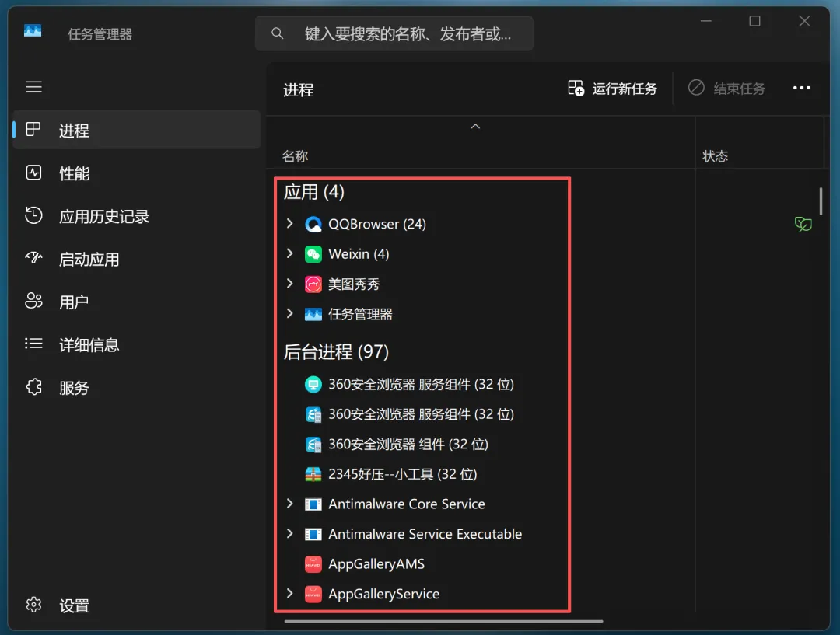Select the AppGalleryAMS process name
The height and width of the screenshot is (635, 840).
[x=376, y=563]
